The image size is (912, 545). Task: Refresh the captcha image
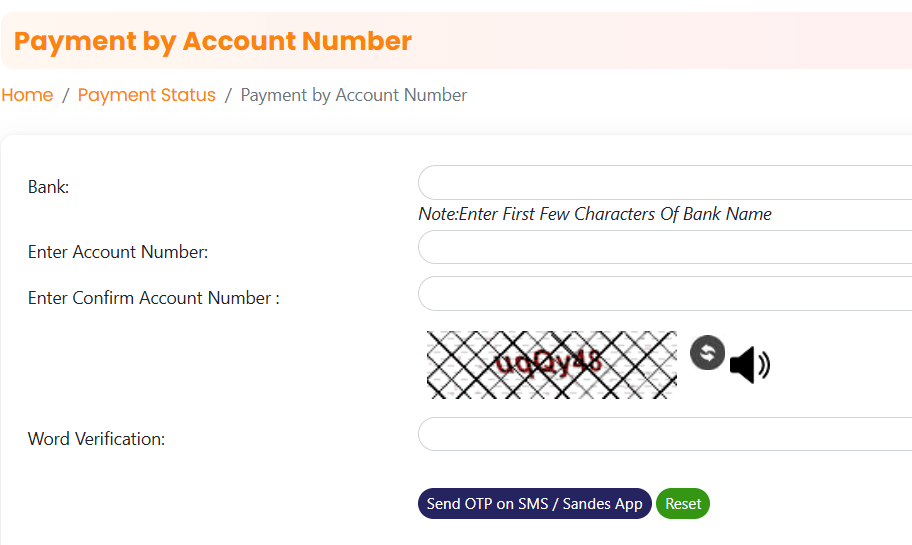pos(707,353)
